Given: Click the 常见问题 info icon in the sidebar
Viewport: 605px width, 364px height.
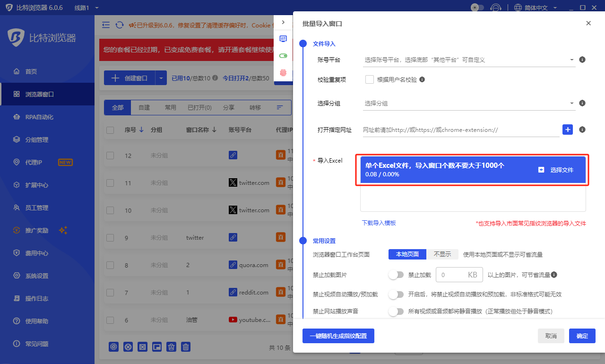Looking at the screenshot, I should pyautogui.click(x=17, y=344).
